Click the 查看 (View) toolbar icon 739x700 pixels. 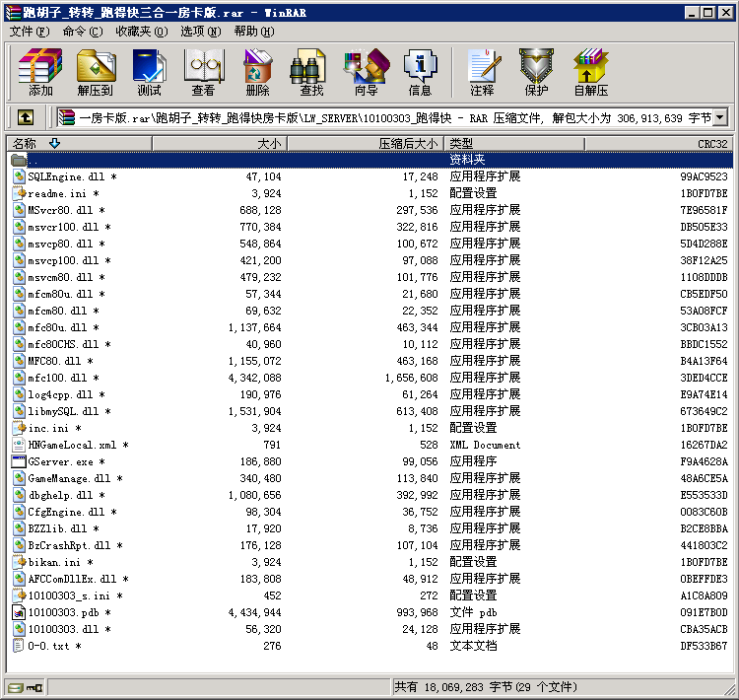pos(203,72)
